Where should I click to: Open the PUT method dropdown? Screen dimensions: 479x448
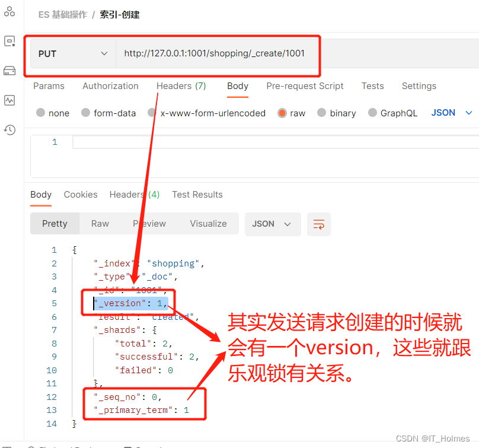click(x=73, y=53)
